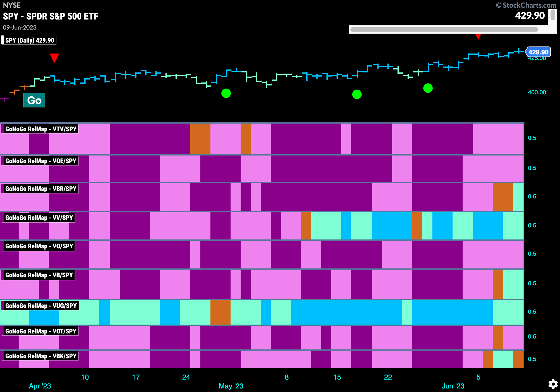
Task: Click the green dot signal near May 17
Action: click(357, 94)
